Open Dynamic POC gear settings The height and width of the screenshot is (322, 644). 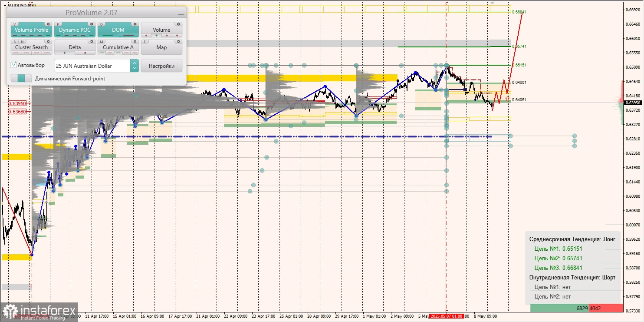(x=92, y=24)
